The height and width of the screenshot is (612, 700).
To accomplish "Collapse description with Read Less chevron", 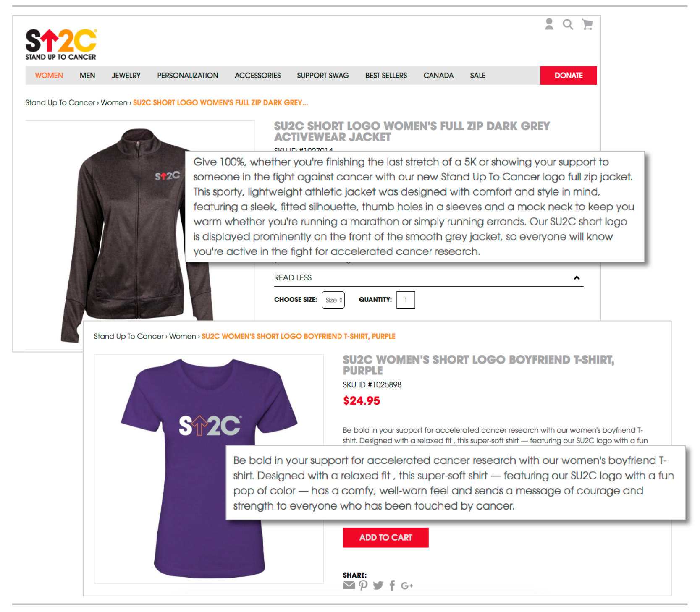I will coord(577,278).
